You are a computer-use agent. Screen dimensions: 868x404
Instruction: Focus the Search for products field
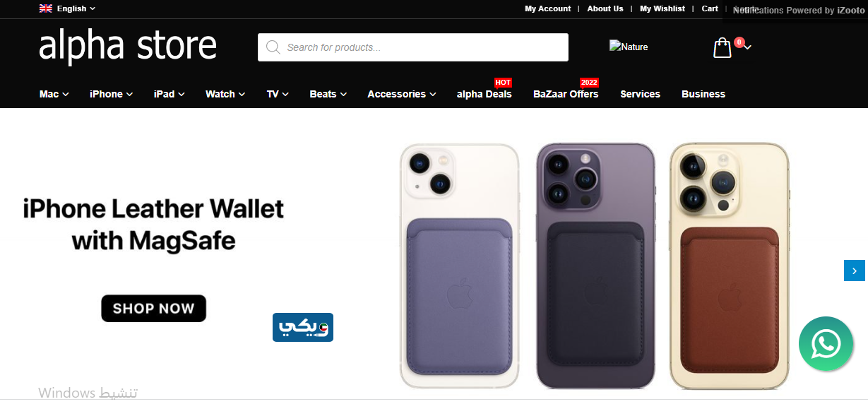click(413, 47)
